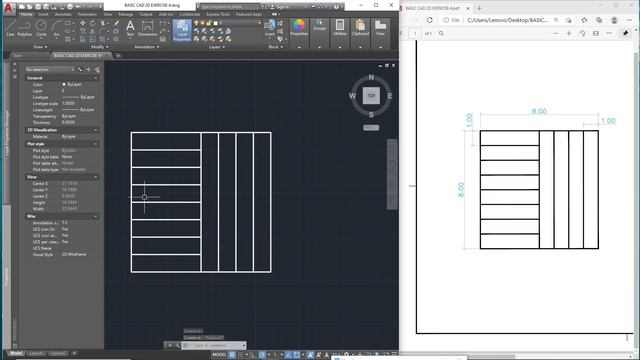Open Layer Properties manager
This screenshot has height=360, width=640.
(x=182, y=31)
